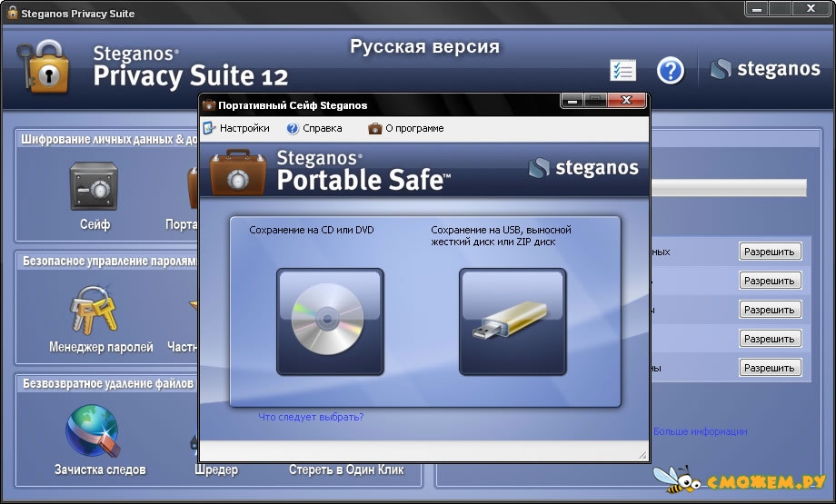836x504 pixels.
Task: Click Безвозвратное удаление файлов section header
Action: (x=108, y=383)
